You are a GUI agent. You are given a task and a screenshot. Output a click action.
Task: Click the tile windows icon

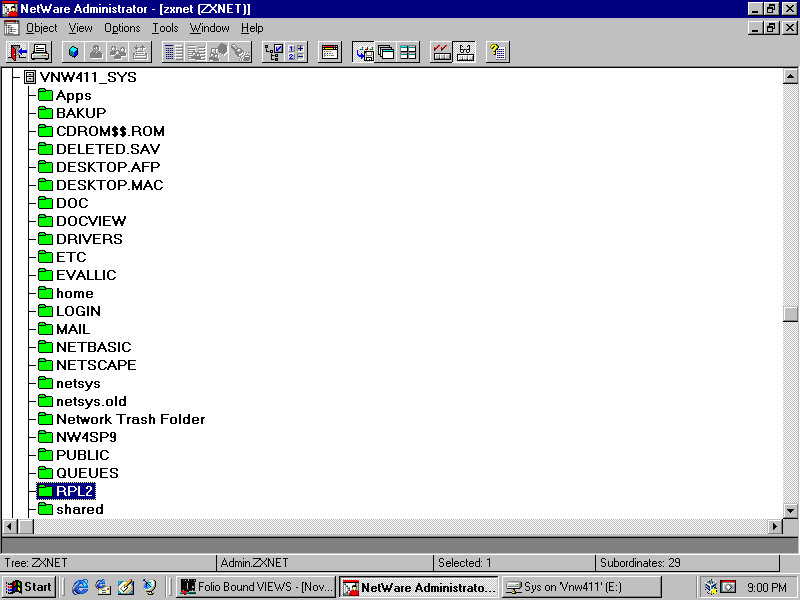pos(408,52)
